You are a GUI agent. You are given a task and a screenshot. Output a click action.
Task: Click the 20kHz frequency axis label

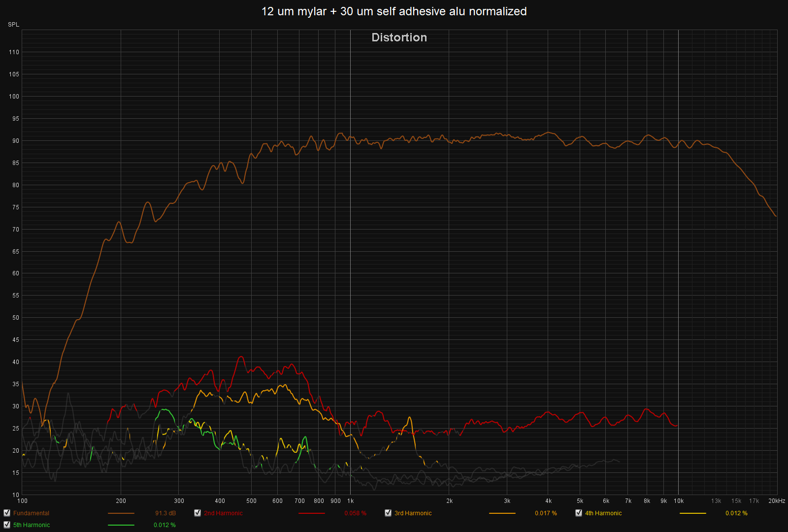(x=777, y=501)
